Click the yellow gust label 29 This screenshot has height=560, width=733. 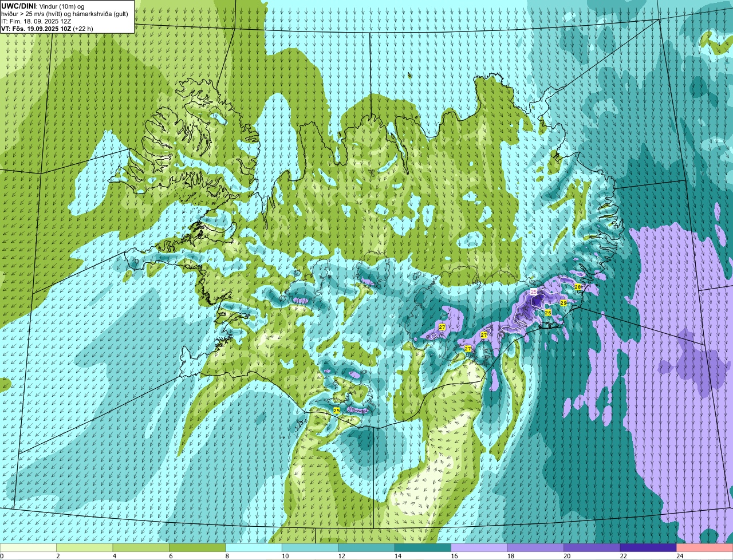pos(563,303)
